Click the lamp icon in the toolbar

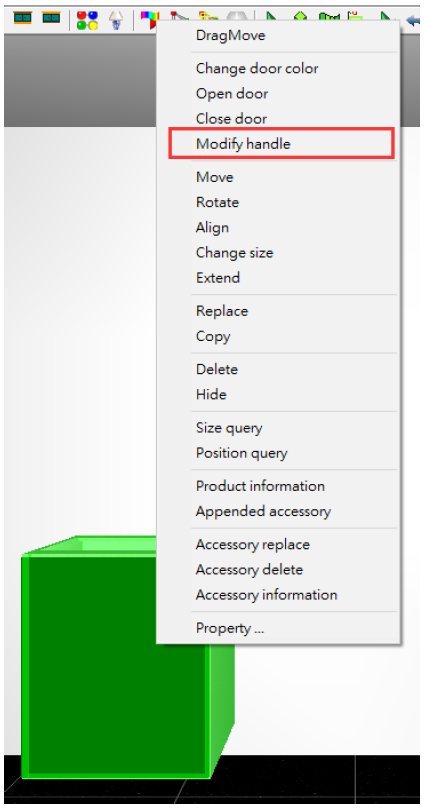pos(116,20)
